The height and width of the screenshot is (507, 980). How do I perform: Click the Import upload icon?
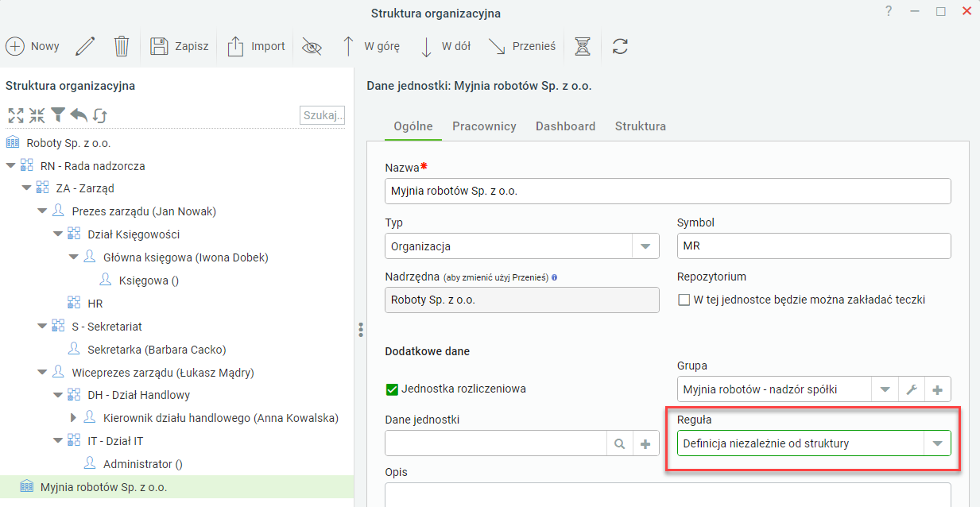click(235, 46)
